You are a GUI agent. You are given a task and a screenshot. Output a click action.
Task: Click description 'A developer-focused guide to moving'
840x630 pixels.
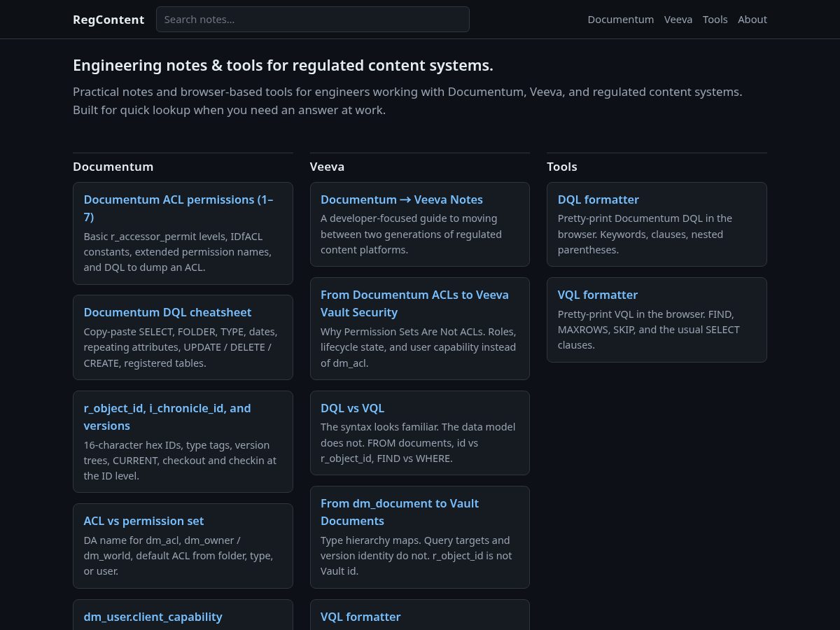[x=412, y=234]
